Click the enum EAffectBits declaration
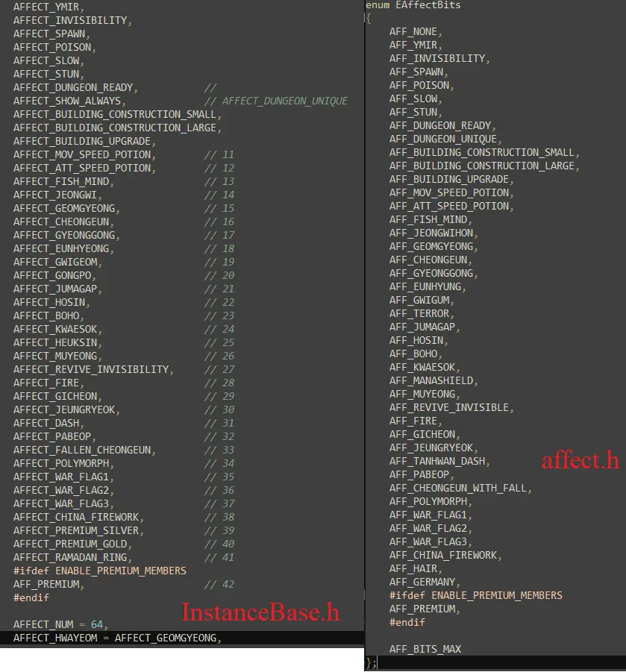The height and width of the screenshot is (672, 626). point(413,5)
